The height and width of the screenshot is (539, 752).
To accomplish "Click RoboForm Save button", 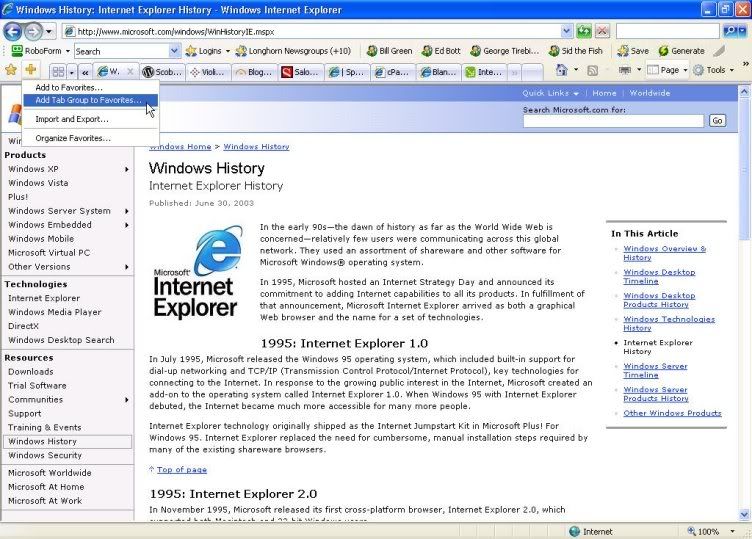I will tap(633, 51).
